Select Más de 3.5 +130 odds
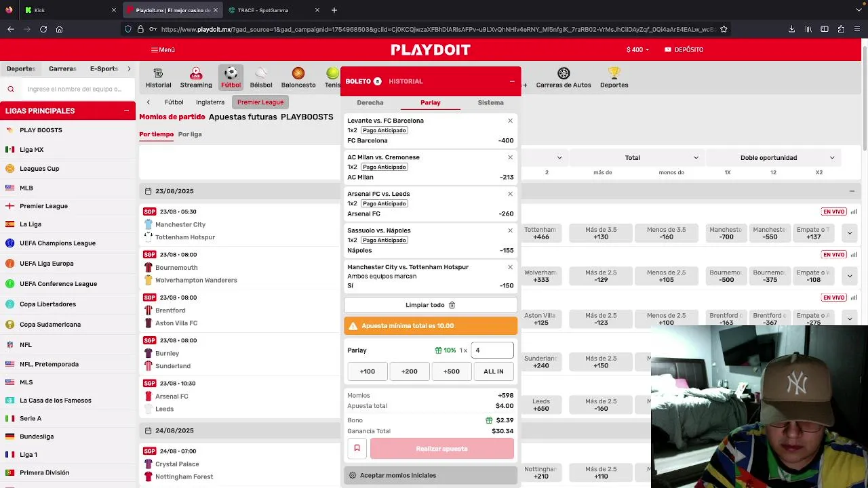The height and width of the screenshot is (488, 868). click(601, 233)
